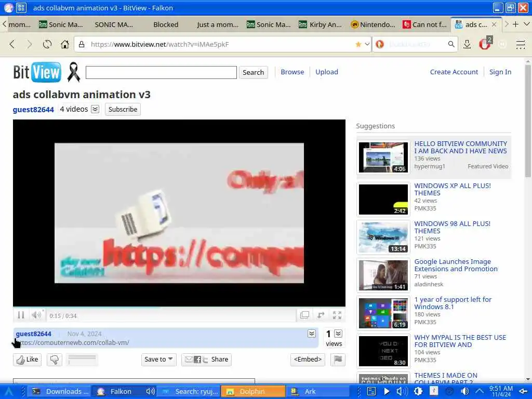This screenshot has width=532, height=399.
Task: Click the Share button
Action: point(206,360)
